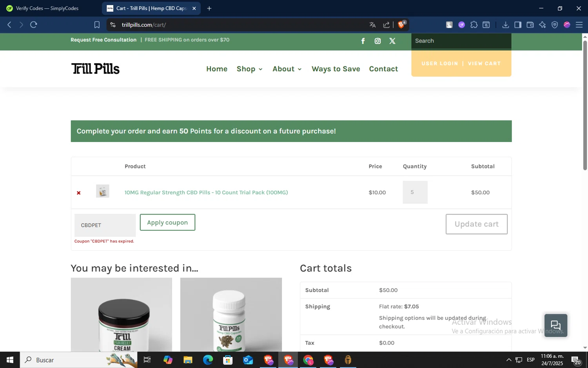Click the ESP language indicator
The height and width of the screenshot is (368, 588).
point(531,360)
